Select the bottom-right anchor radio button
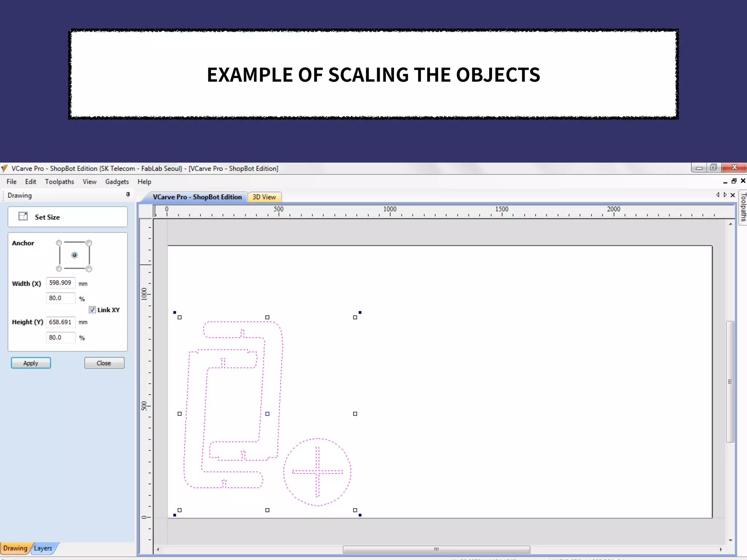 89,269
